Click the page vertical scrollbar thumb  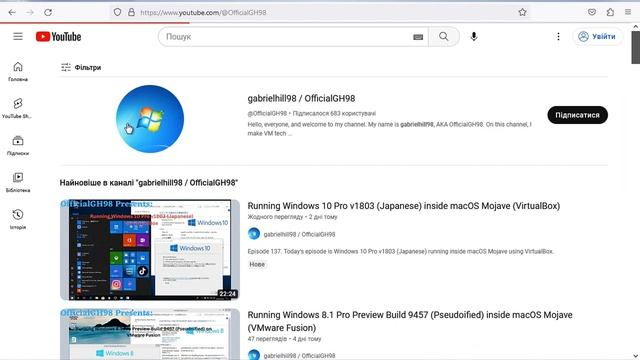point(636,47)
